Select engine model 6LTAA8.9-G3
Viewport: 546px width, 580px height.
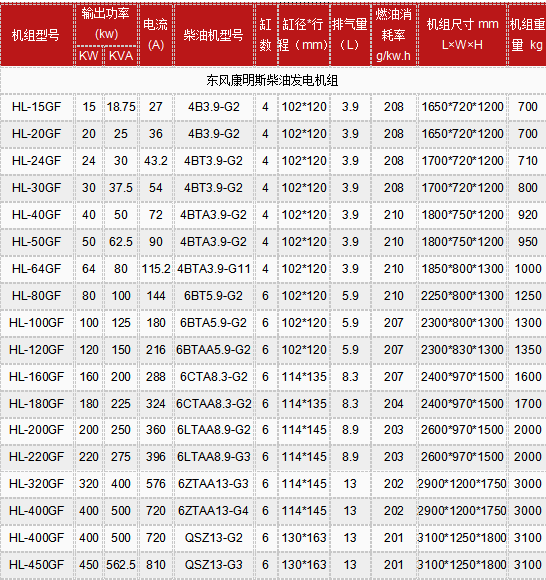coord(213,457)
